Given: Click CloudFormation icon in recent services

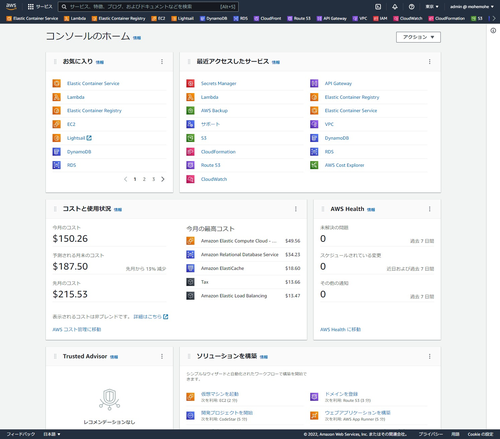Looking at the screenshot, I should 190,152.
